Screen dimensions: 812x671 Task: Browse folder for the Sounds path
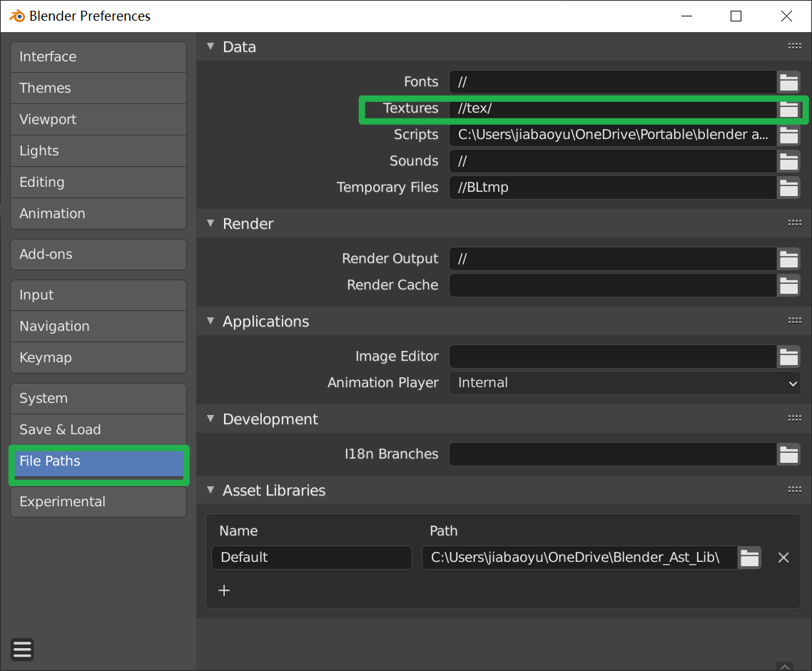tap(788, 161)
